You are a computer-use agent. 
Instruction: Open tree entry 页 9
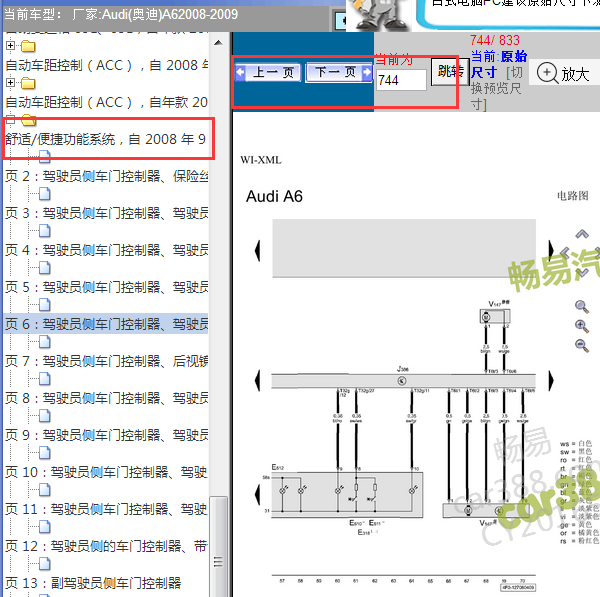tap(107, 435)
